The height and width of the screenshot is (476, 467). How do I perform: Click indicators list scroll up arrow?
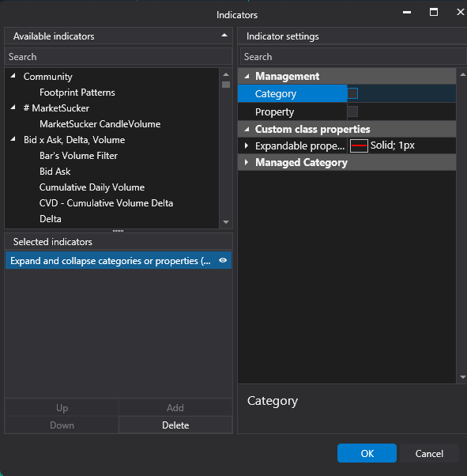(226, 74)
